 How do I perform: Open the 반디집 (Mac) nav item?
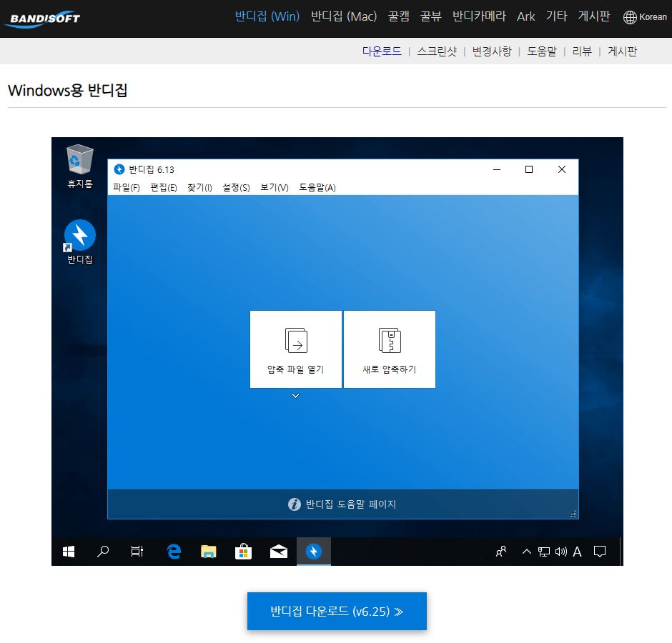pyautogui.click(x=344, y=16)
